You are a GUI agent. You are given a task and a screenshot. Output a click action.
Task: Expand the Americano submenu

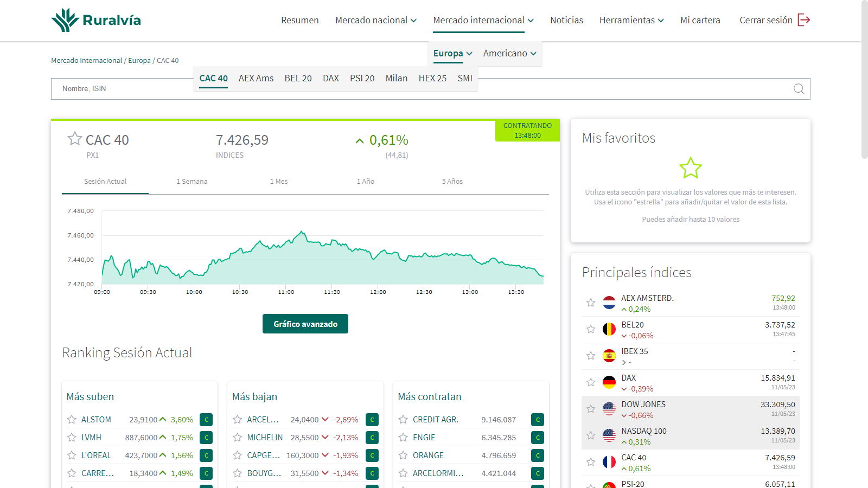tap(509, 53)
